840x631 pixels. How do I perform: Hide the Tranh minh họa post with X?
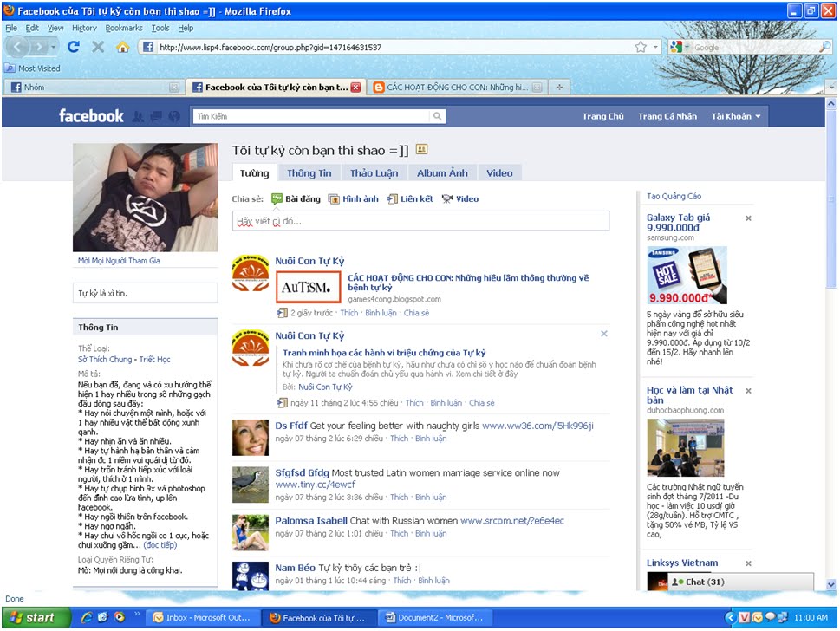coord(603,334)
